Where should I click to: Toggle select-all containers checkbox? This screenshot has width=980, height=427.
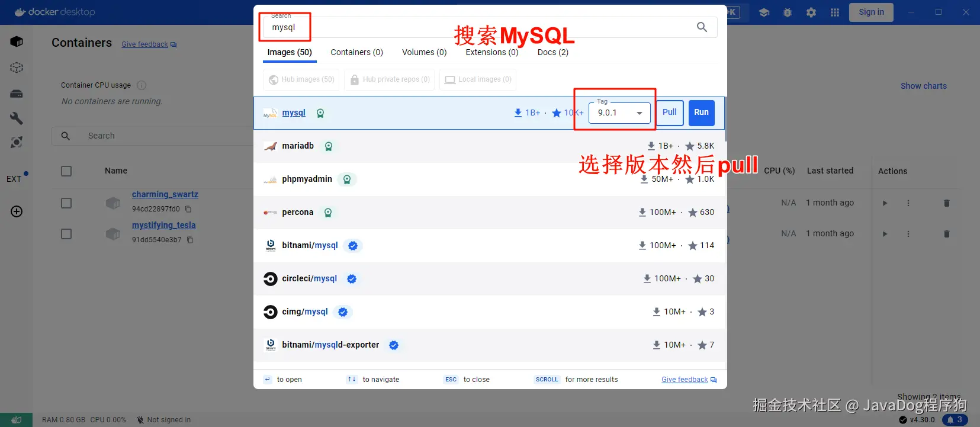(66, 171)
